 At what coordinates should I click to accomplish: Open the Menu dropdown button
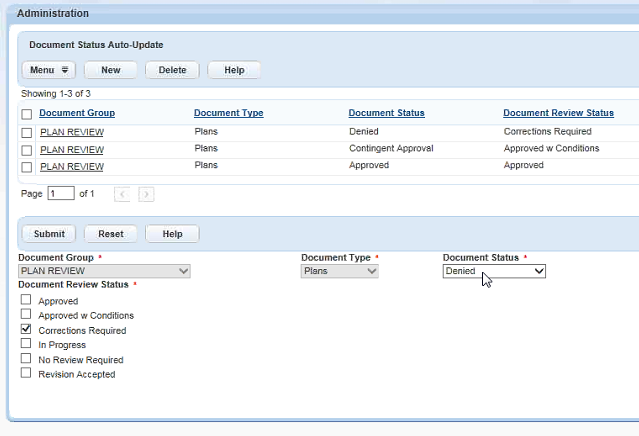[49, 70]
